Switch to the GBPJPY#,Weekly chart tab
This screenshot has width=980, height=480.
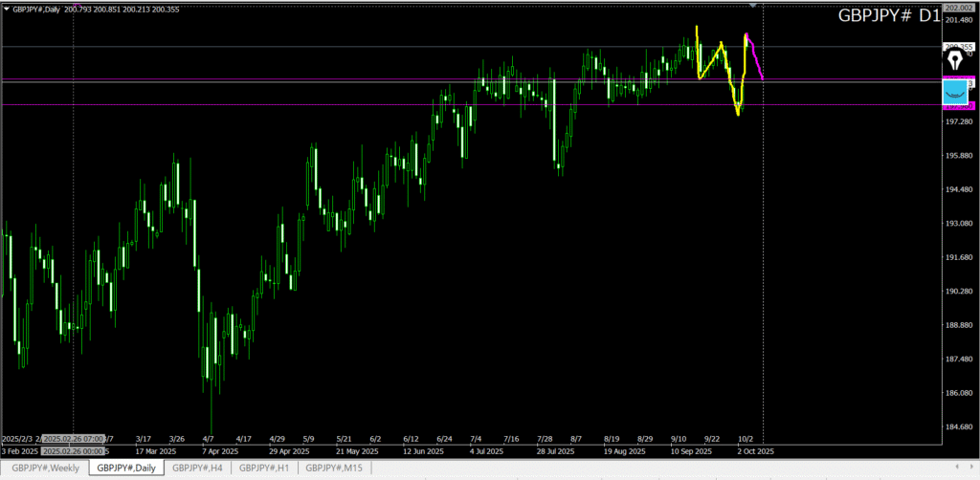coord(45,468)
